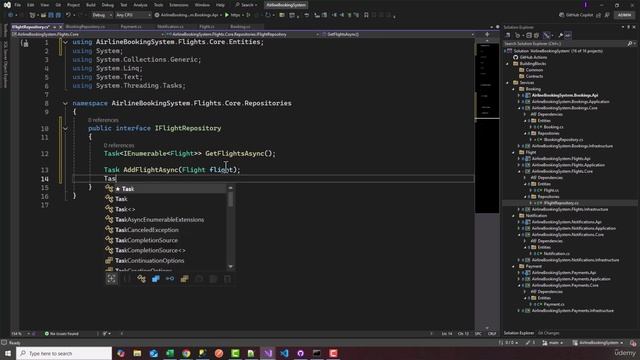Close the IFlightRepository.cs tab
This screenshot has width=640, height=360.
pyautogui.click(x=61, y=27)
